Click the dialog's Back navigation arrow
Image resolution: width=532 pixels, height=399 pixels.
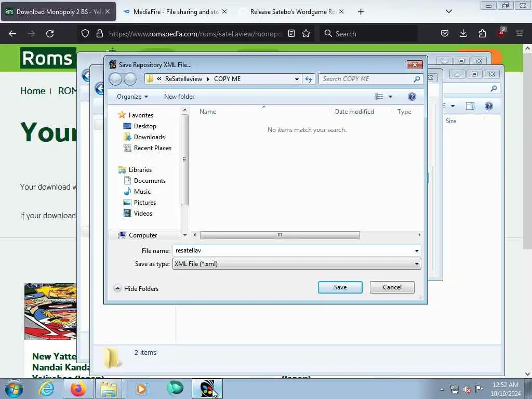coord(115,79)
